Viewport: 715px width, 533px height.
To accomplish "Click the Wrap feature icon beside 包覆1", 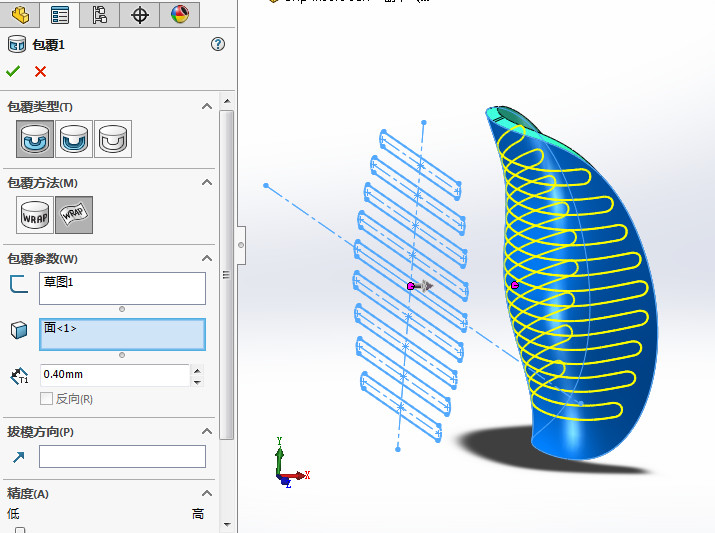I will coord(17,45).
